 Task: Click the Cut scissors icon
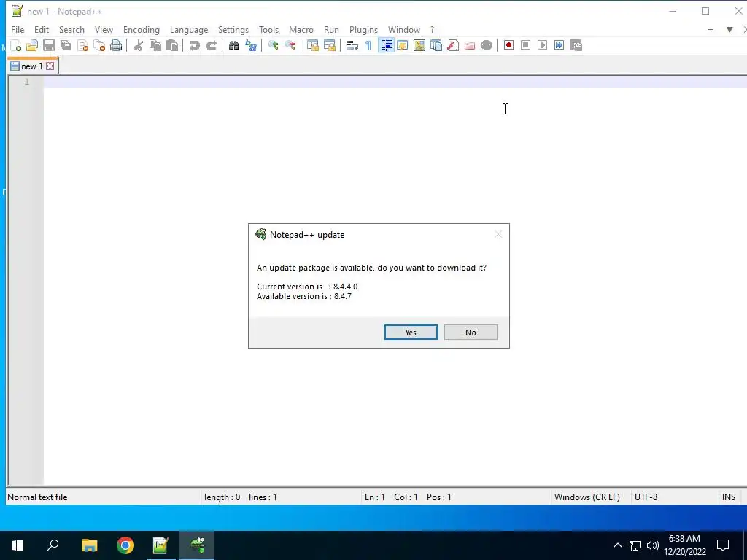pos(138,45)
